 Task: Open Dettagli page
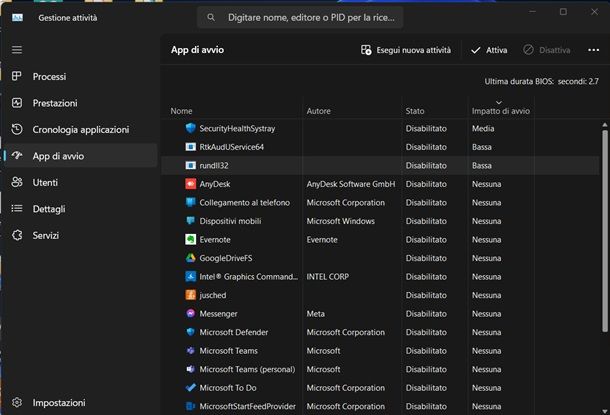[81, 208]
